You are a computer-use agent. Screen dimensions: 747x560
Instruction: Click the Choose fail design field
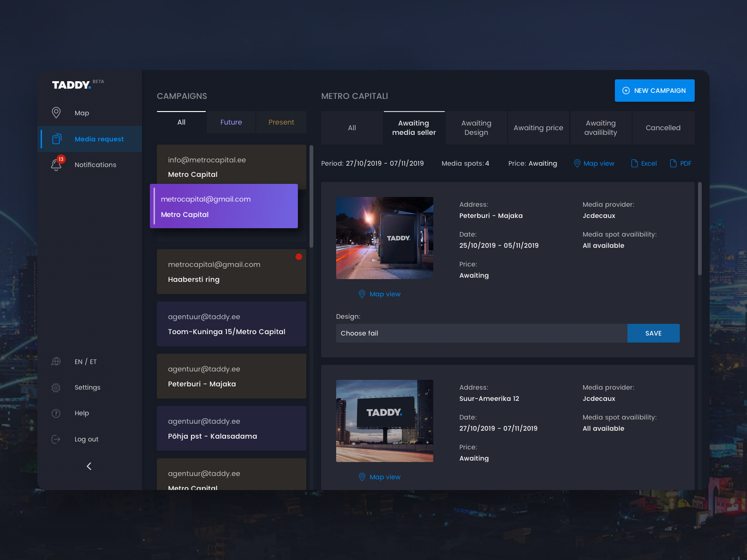[x=482, y=333]
